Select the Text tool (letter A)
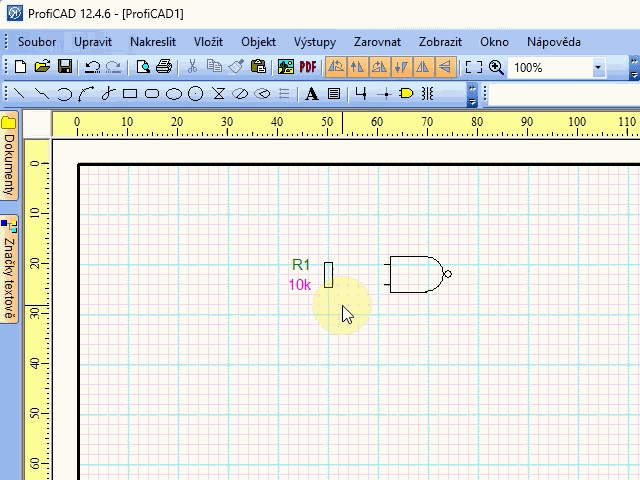This screenshot has height=480, width=640. [x=311, y=94]
